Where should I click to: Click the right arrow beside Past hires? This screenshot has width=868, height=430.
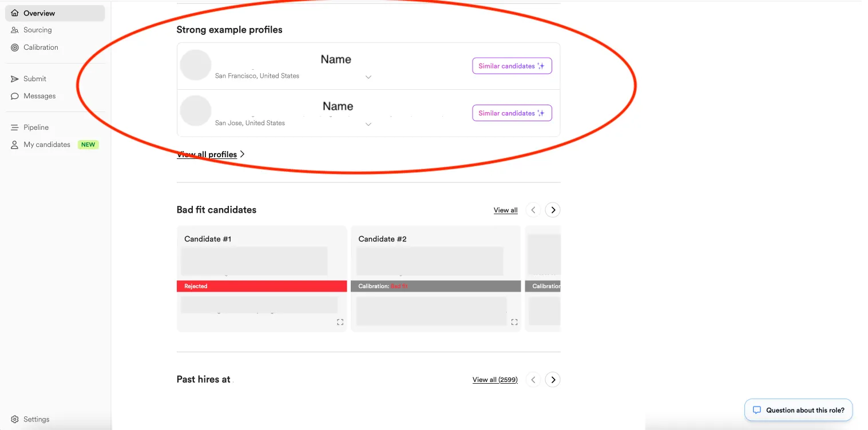552,379
